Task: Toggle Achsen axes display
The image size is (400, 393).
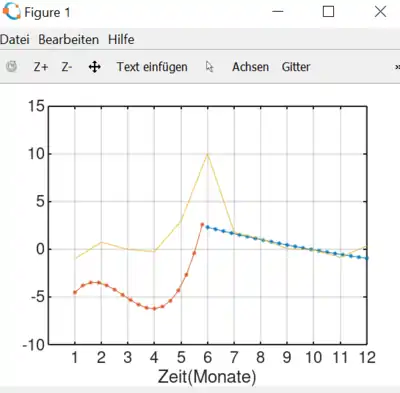Action: [250, 67]
